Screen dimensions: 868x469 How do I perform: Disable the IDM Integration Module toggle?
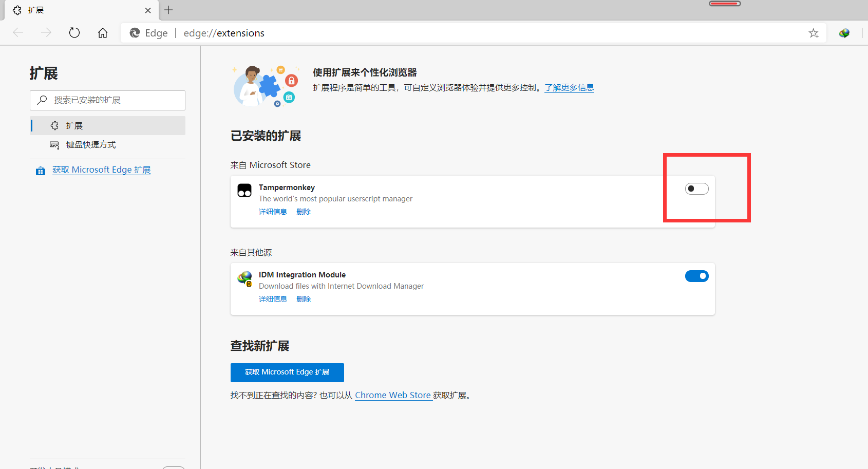pyautogui.click(x=696, y=276)
